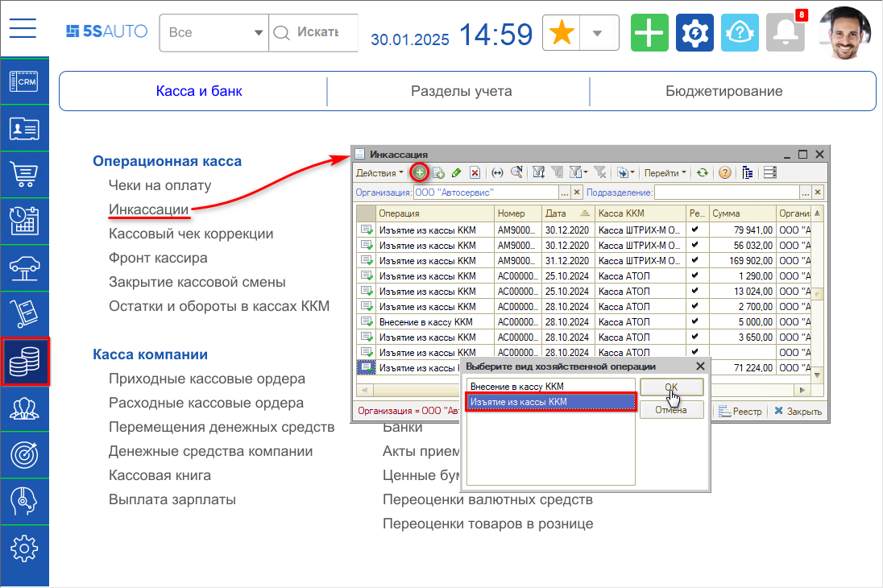This screenshot has width=883, height=588.
Task: Click the green plus add button
Action: [x=649, y=33]
